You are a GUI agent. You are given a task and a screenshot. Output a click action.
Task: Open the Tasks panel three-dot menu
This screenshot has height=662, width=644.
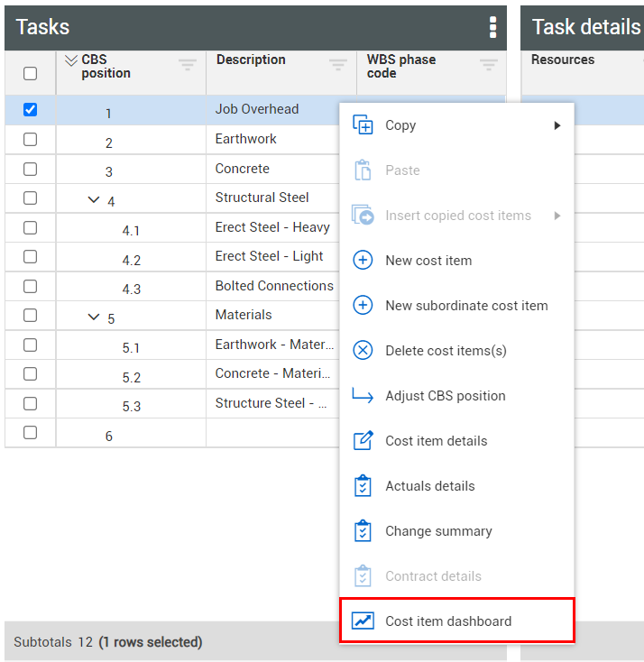[x=492, y=27]
